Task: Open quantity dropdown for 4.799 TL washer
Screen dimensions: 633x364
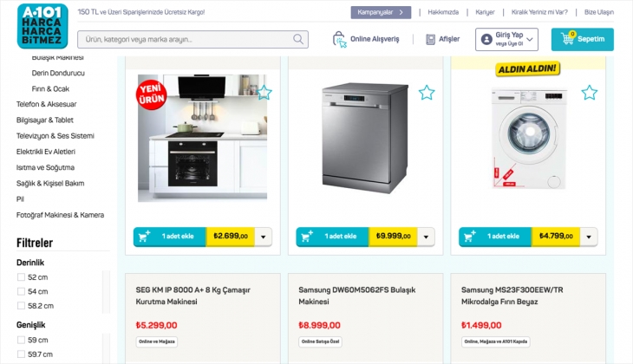Action: [x=589, y=236]
